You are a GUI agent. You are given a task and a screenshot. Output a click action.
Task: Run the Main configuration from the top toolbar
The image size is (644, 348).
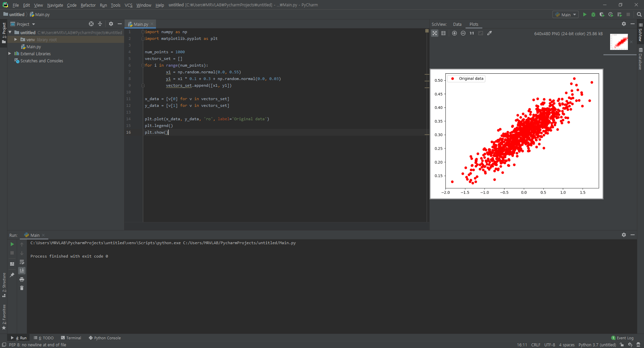point(585,15)
